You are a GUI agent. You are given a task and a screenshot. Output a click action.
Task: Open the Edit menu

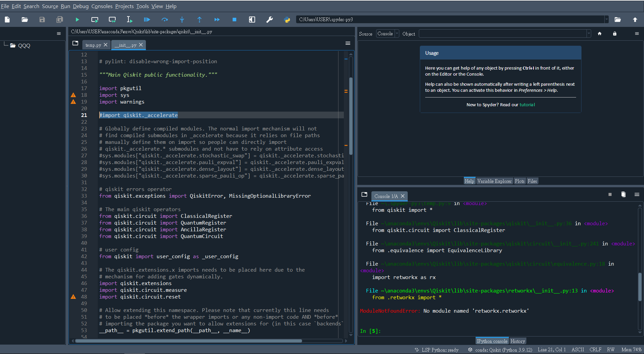[16, 6]
